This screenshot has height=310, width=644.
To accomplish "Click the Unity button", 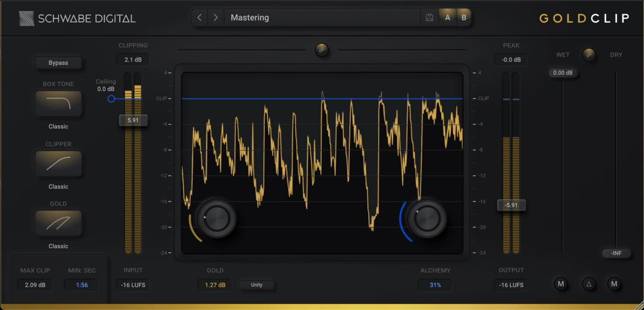I will pyautogui.click(x=256, y=285).
